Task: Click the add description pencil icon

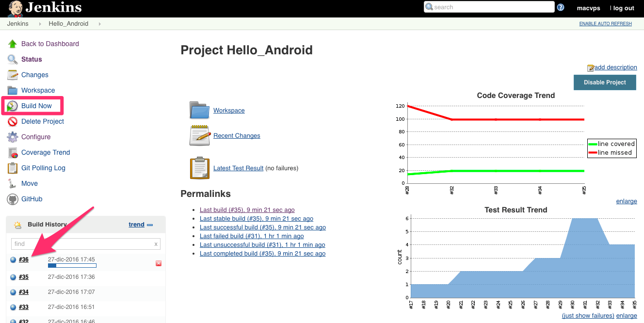Action: click(x=591, y=67)
